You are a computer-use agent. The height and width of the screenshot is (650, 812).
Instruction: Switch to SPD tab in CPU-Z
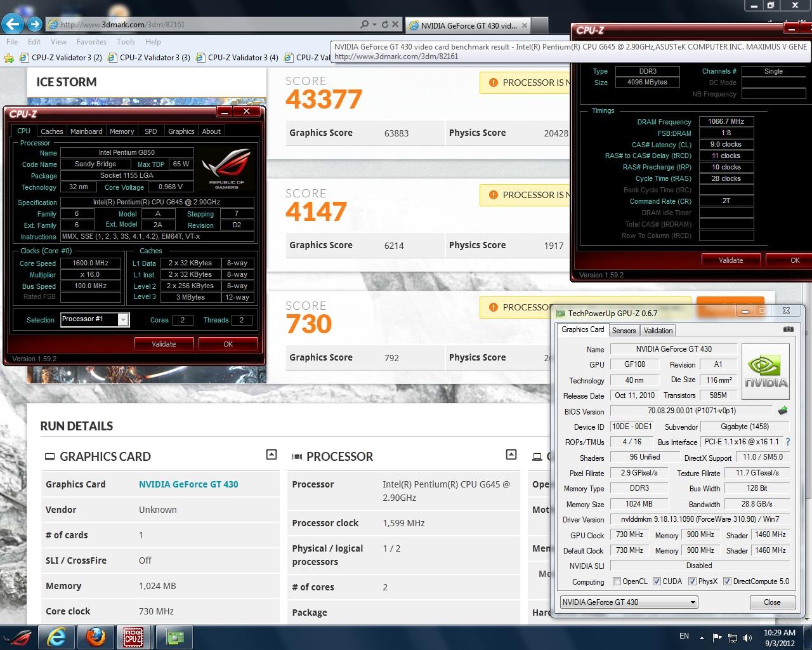[x=151, y=131]
